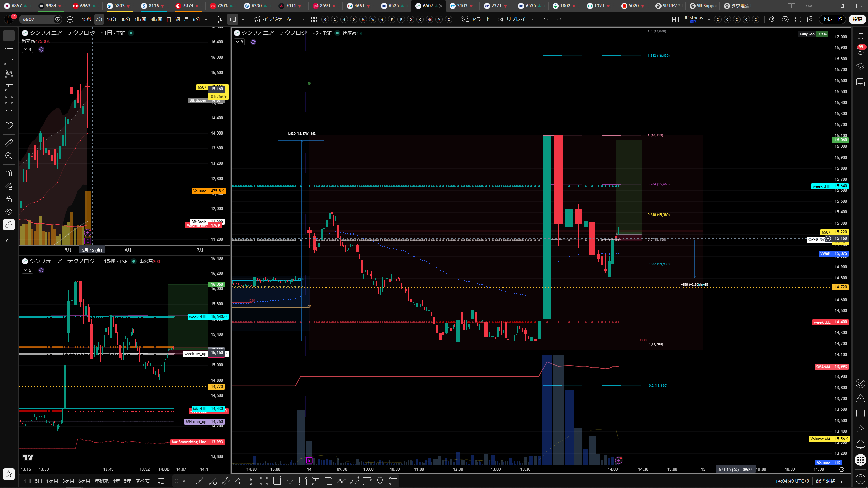Toggle the lock all drawings tool
Image resolution: width=868 pixels, height=488 pixels.
point(9,199)
